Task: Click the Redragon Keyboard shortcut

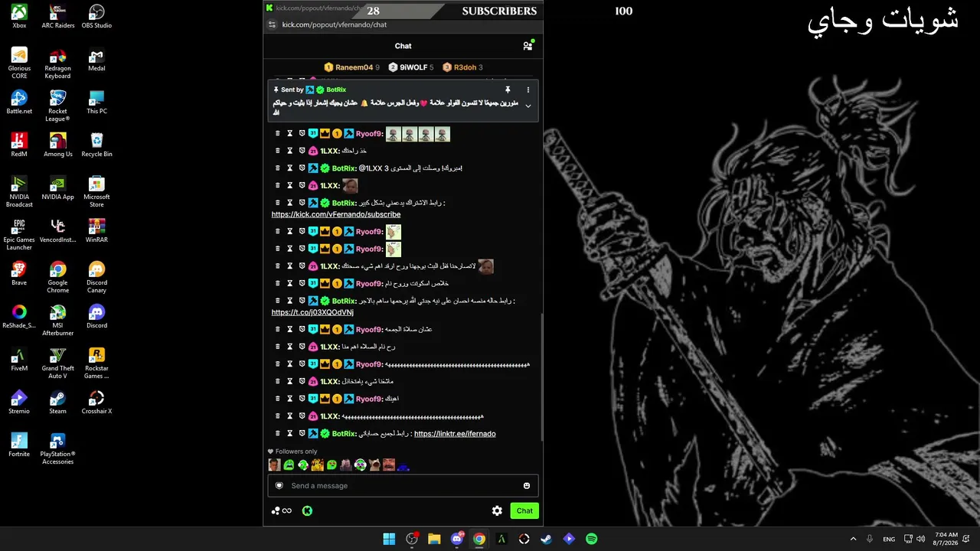Action: [x=58, y=64]
